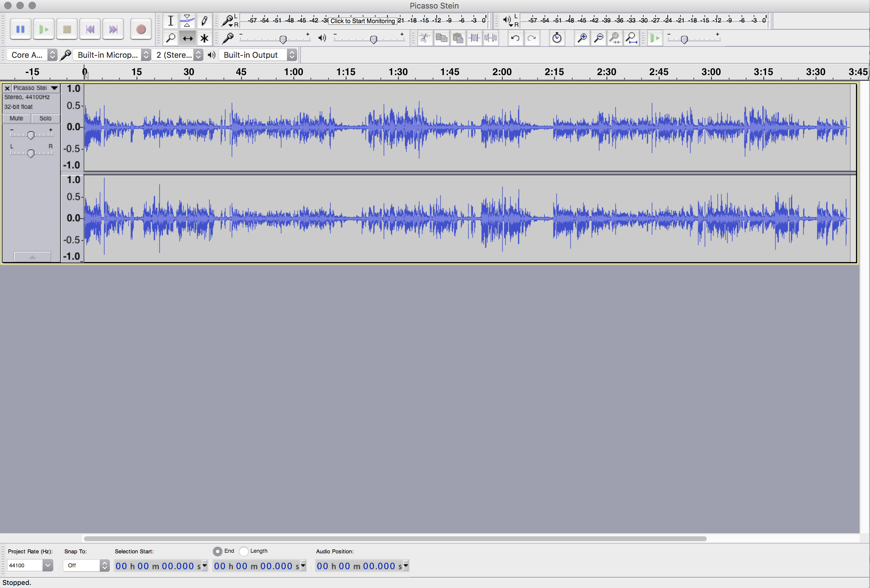Click to Start Monitoring on recording meter
870x588 pixels.
[362, 21]
